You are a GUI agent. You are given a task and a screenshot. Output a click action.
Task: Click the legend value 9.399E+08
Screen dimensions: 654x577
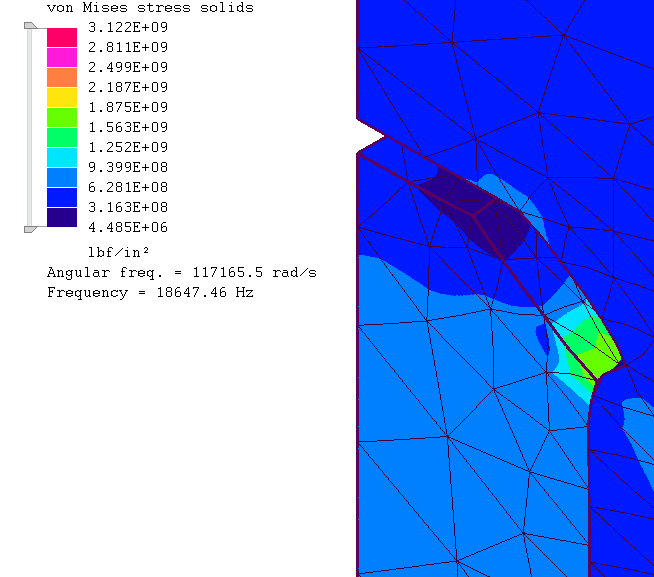(x=128, y=167)
